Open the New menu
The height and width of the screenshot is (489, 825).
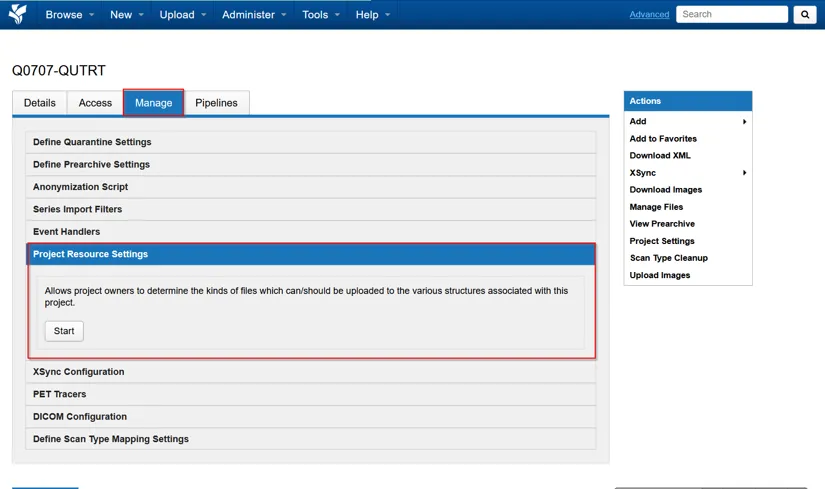126,15
